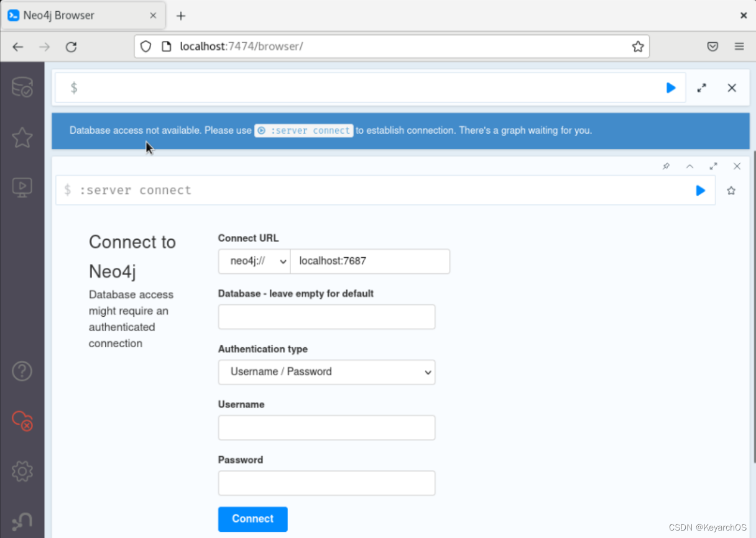The image size is (756, 538).
Task: Click the 'Password' label
Action: [241, 460]
